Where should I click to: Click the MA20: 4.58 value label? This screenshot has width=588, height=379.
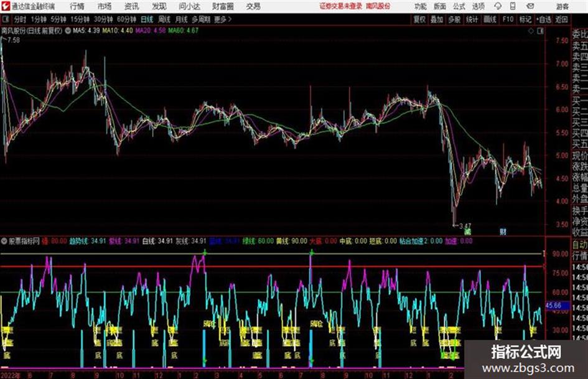[150, 30]
